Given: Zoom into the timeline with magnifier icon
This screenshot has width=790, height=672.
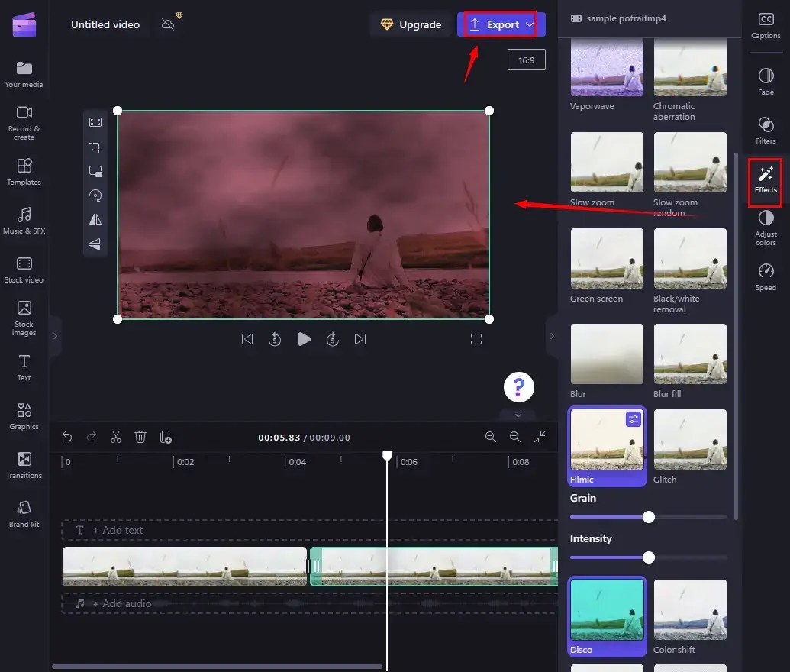Looking at the screenshot, I should click(x=515, y=436).
